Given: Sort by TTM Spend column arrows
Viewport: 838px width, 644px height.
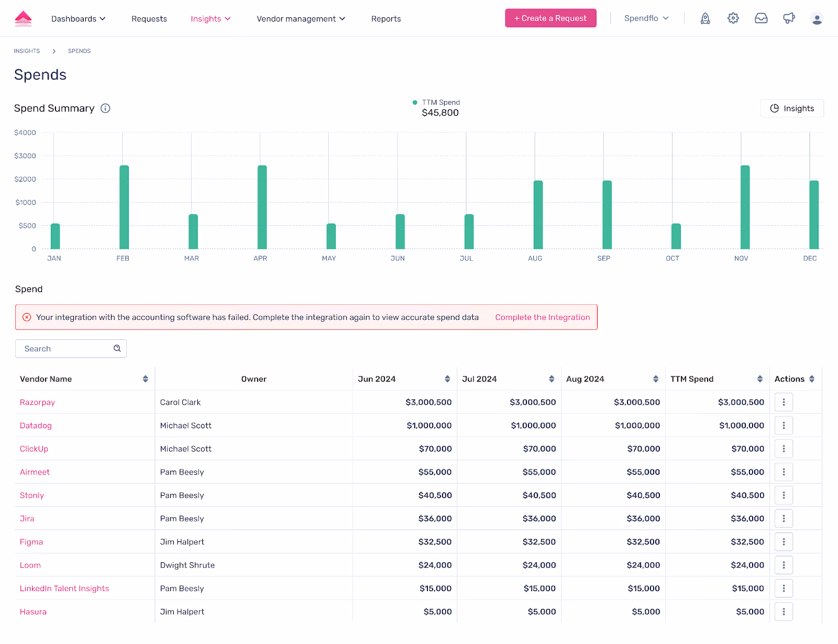Looking at the screenshot, I should [760, 379].
